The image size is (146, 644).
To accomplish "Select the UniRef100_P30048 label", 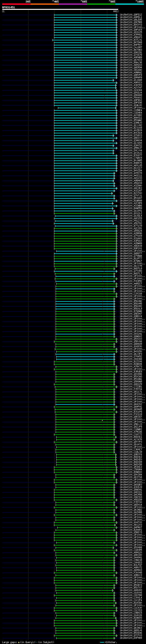I will 131,573.
